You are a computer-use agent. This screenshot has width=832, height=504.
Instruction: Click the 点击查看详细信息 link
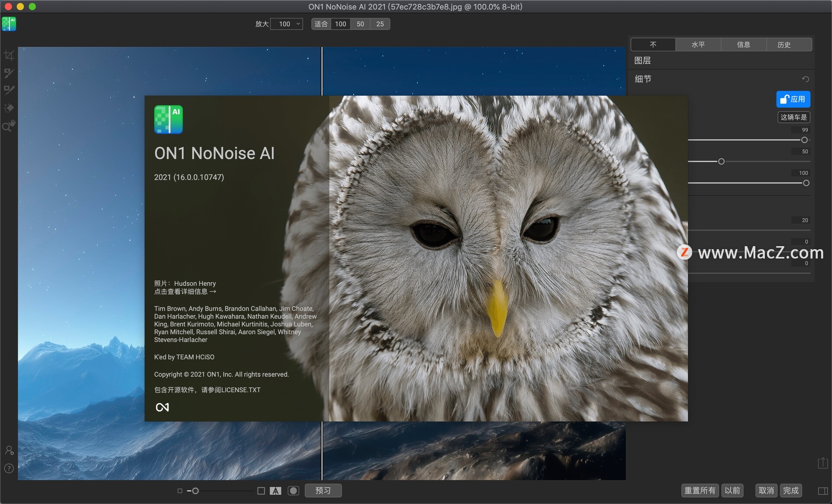[x=185, y=292]
